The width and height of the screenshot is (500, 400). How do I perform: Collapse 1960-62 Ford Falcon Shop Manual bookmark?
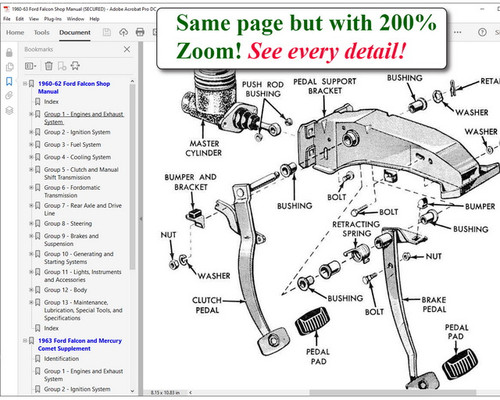(25, 84)
